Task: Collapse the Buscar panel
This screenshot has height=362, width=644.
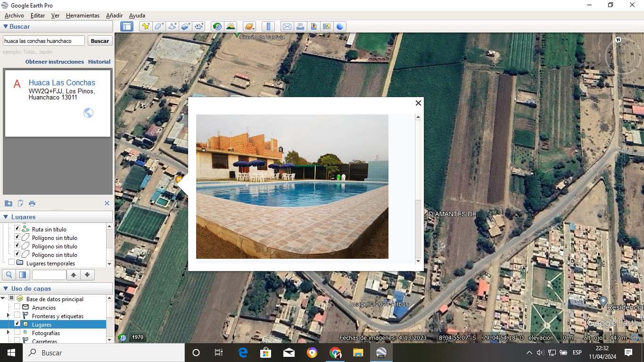Action: [x=6, y=26]
